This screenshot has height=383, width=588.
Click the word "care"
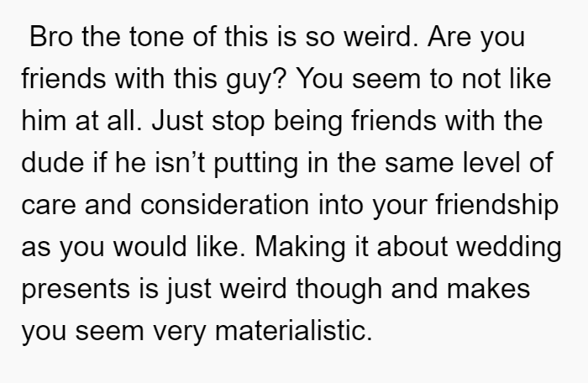point(49,205)
